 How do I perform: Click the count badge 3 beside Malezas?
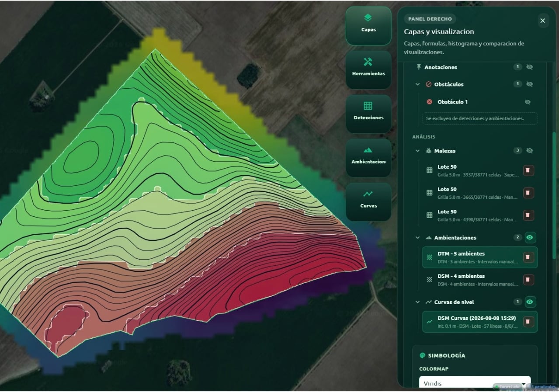[517, 150]
